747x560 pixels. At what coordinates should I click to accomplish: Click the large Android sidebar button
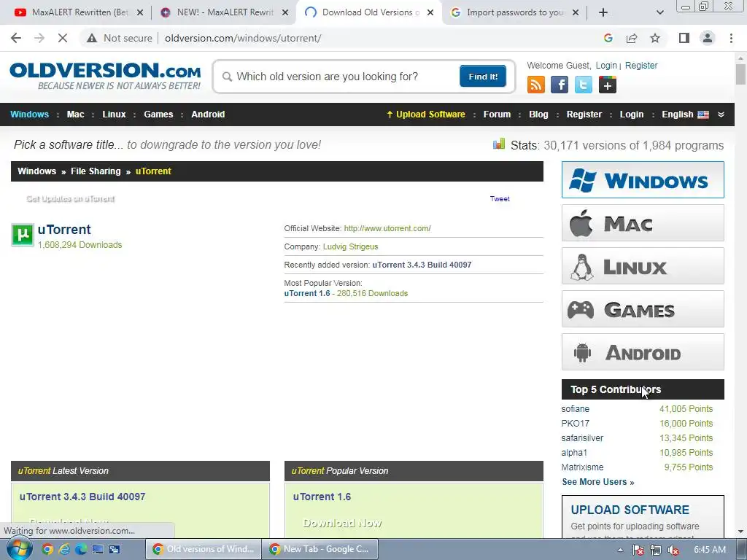click(643, 352)
